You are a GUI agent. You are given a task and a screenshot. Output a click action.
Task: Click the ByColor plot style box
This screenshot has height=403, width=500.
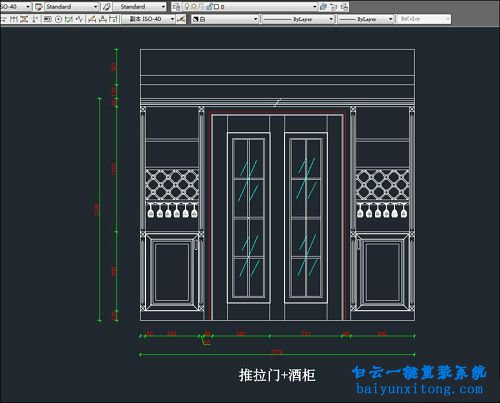(x=424, y=19)
